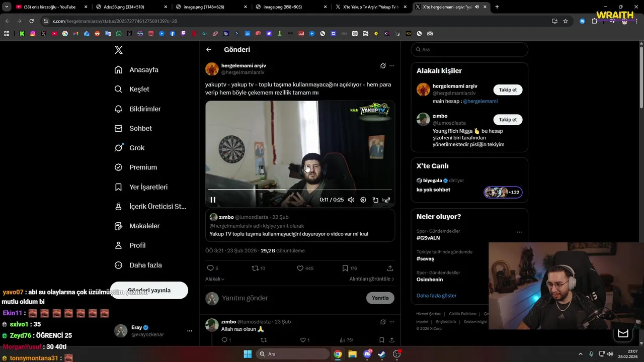Follow hergelemami arşiv with Takip et

508,89
